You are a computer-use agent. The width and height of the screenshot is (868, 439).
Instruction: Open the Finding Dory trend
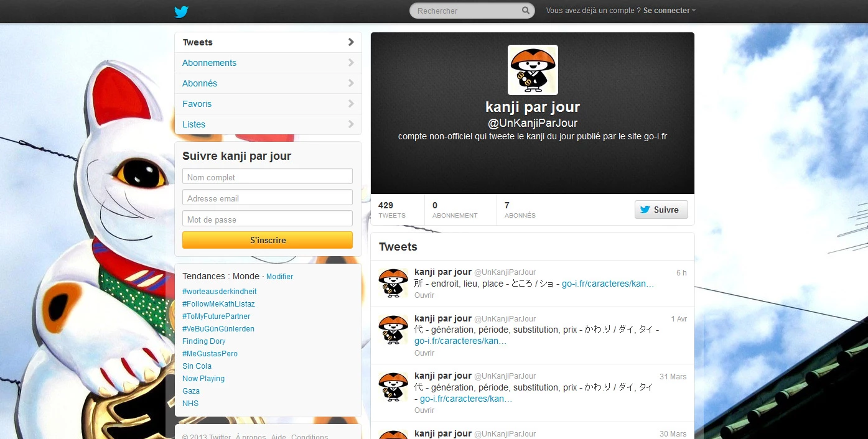click(x=203, y=341)
